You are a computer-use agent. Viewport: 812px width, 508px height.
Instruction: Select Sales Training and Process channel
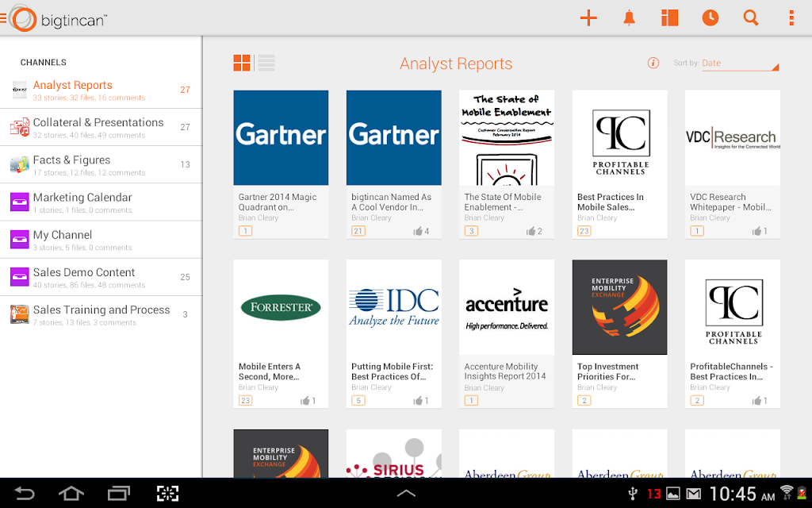[101, 314]
